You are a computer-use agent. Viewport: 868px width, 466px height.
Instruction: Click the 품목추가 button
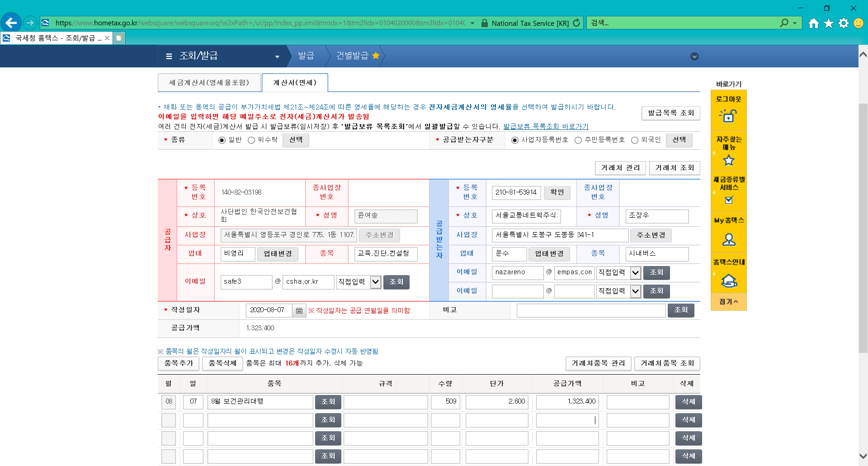pyautogui.click(x=179, y=363)
